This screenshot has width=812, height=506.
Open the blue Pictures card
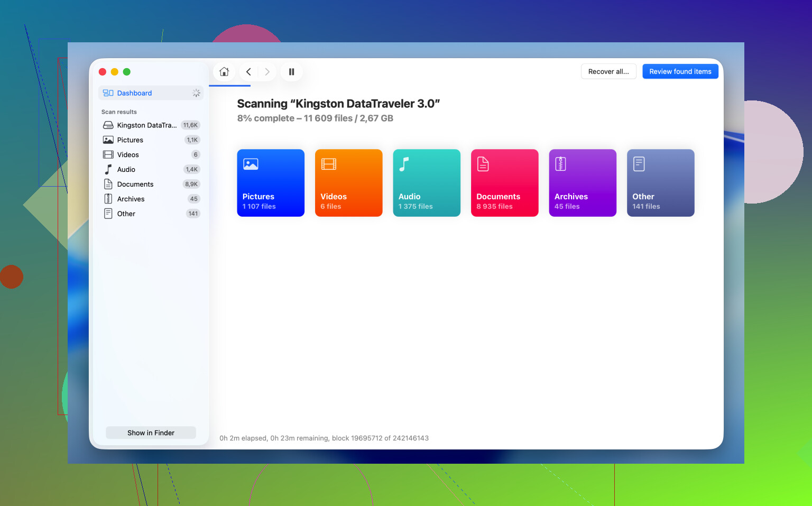(x=271, y=183)
